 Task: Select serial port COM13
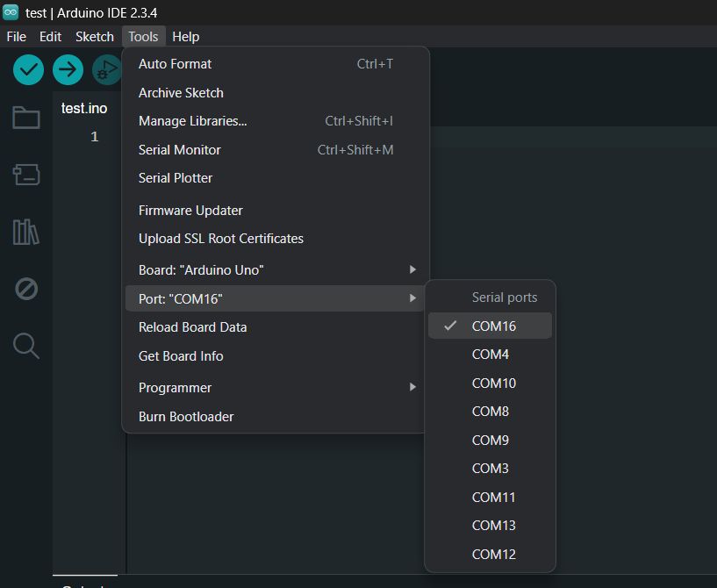pyautogui.click(x=490, y=526)
